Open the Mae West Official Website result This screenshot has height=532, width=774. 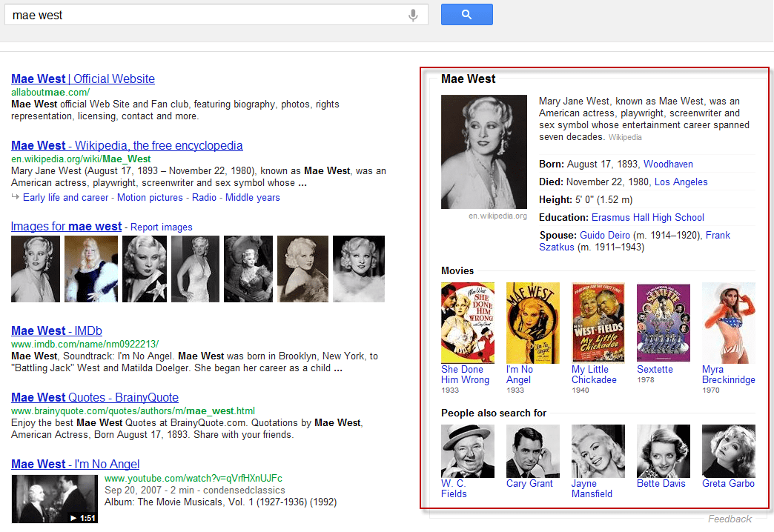coord(83,79)
